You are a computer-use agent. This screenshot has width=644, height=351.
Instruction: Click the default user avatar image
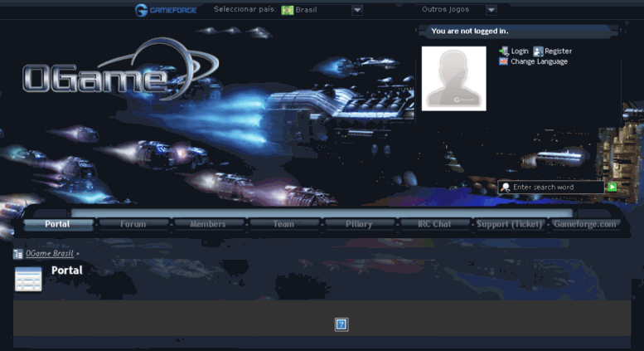[454, 79]
